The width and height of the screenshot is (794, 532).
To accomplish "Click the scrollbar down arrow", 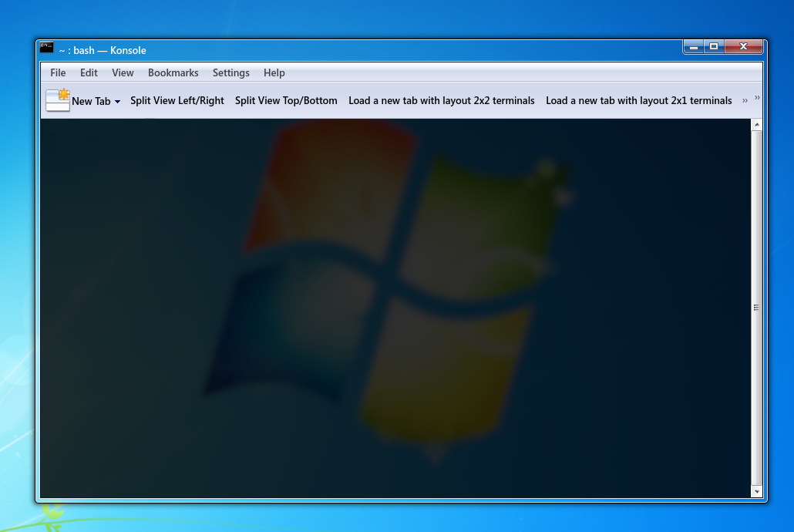I will (x=756, y=491).
